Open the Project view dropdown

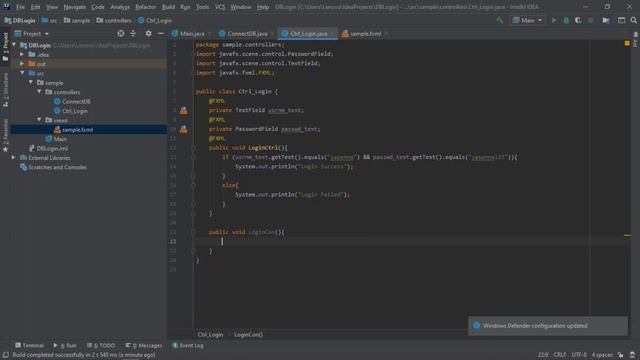click(32, 33)
